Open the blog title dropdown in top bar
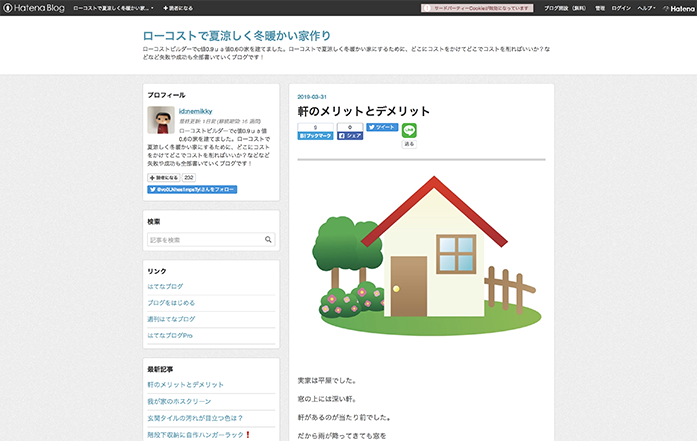The width and height of the screenshot is (697, 441). tap(113, 8)
